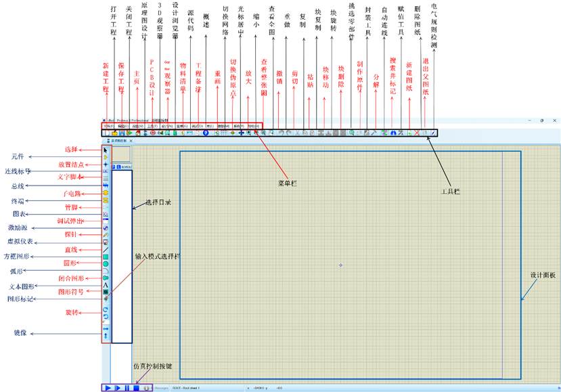Click the blue cross Center Cursor icon

[x=241, y=133]
